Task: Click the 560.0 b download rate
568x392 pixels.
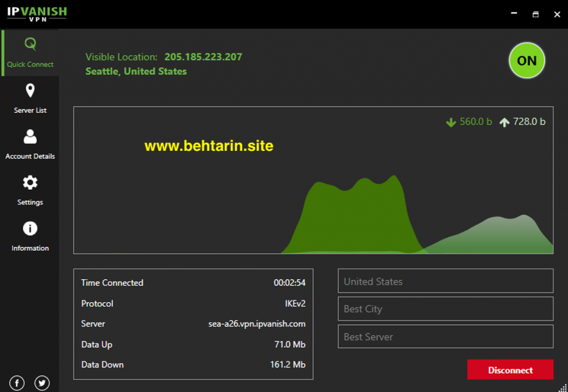Action: coord(475,121)
